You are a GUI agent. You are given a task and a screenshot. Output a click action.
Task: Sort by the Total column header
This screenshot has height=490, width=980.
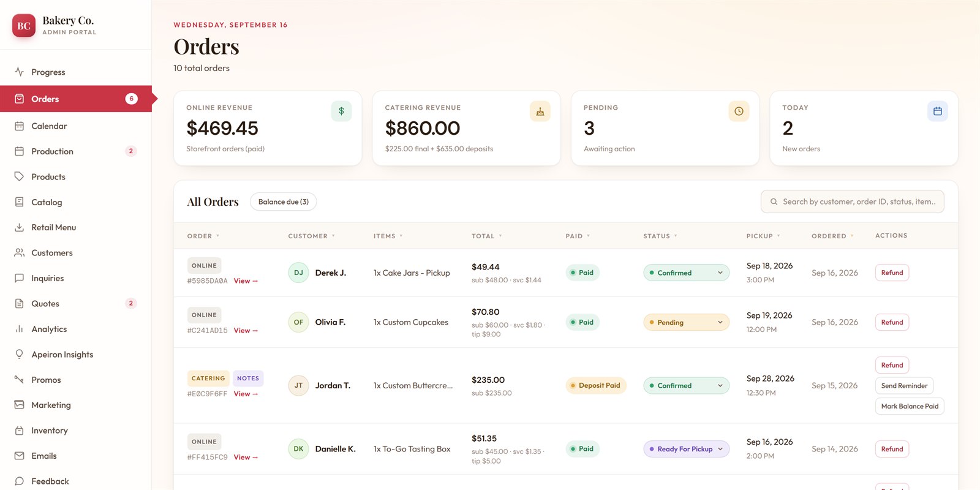point(487,236)
